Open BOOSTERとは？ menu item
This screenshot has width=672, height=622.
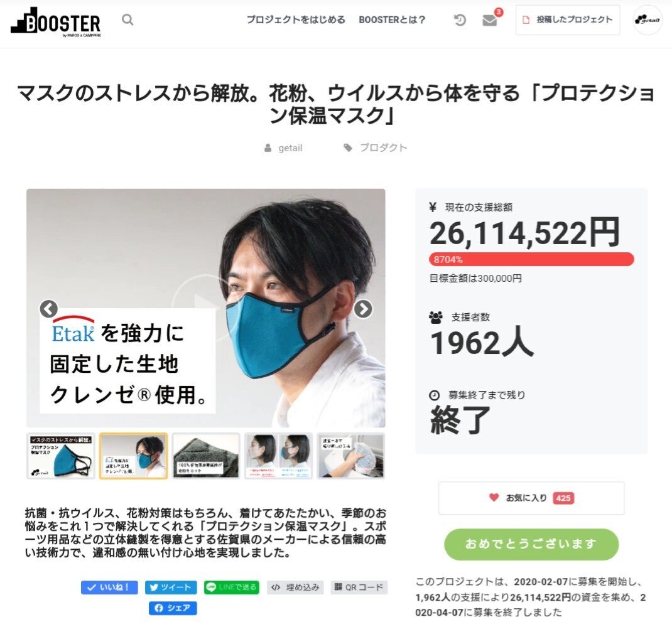pos(392,19)
